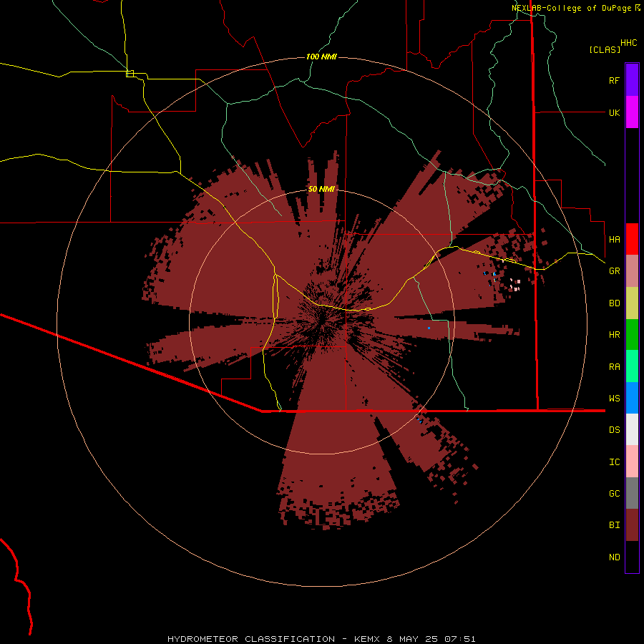Click the 'NEXLAB-College of DuPage' watermark text
This screenshot has height=644, width=644.
[x=571, y=8]
